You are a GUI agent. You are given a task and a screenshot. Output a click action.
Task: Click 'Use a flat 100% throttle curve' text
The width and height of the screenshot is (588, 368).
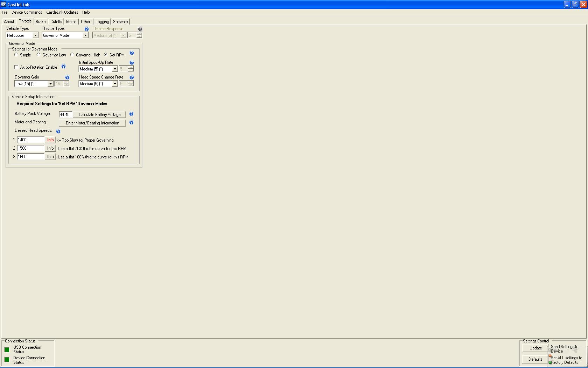click(93, 157)
